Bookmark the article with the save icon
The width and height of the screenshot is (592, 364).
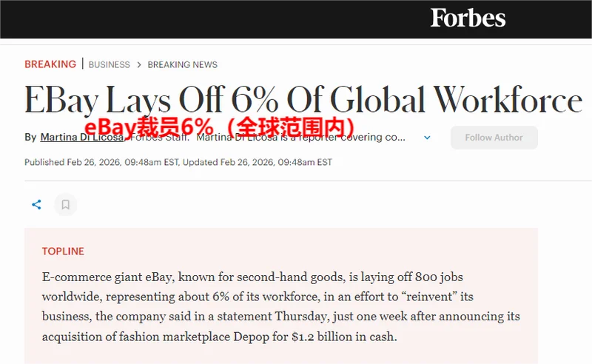point(65,205)
